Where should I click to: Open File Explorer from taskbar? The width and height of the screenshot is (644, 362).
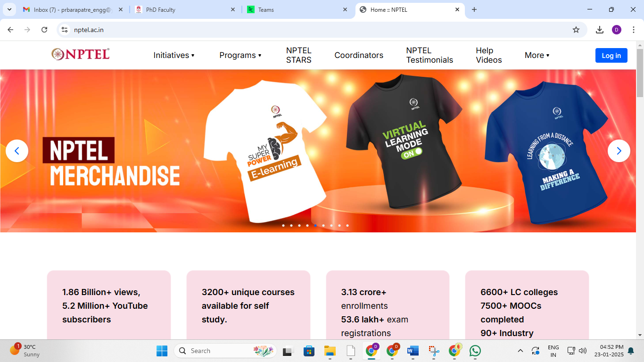(330, 351)
